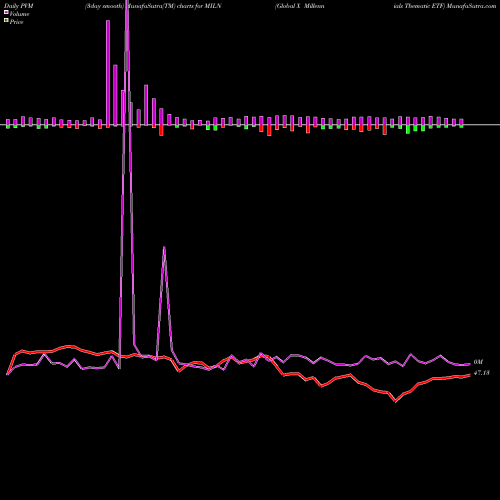500x500 pixels.
Task: Click the 47.18 price value label
Action: point(482,373)
